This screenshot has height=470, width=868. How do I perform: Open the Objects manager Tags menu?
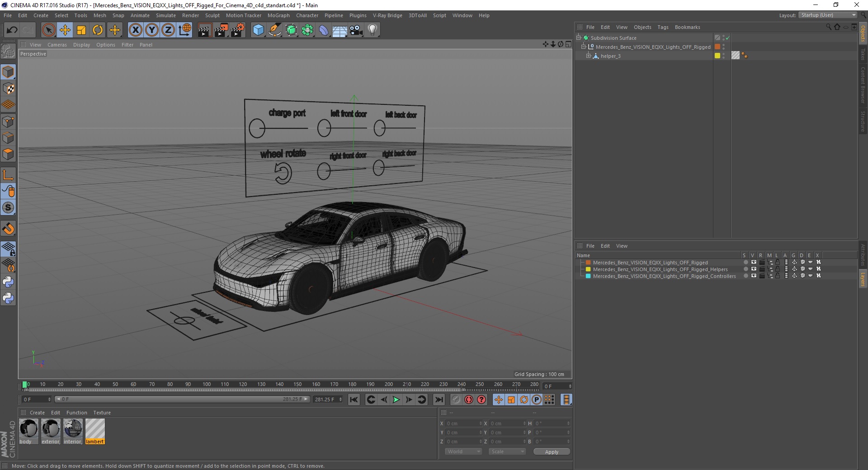663,27
